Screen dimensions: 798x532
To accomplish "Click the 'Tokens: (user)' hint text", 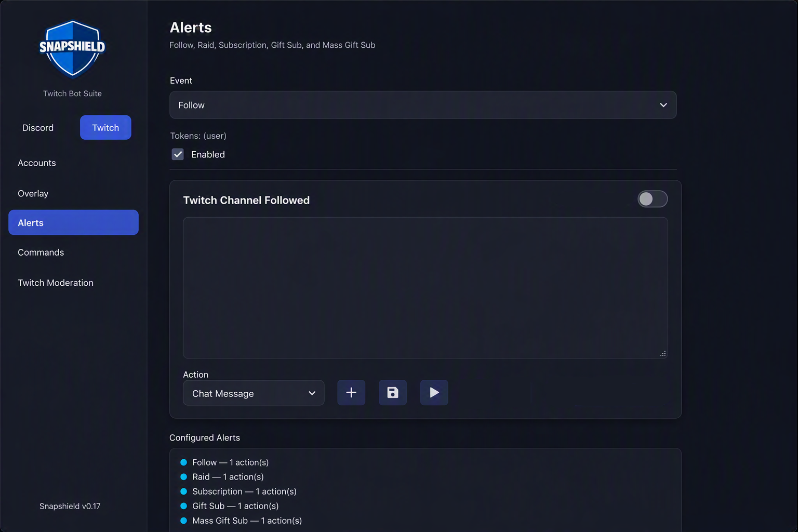I will [x=198, y=136].
